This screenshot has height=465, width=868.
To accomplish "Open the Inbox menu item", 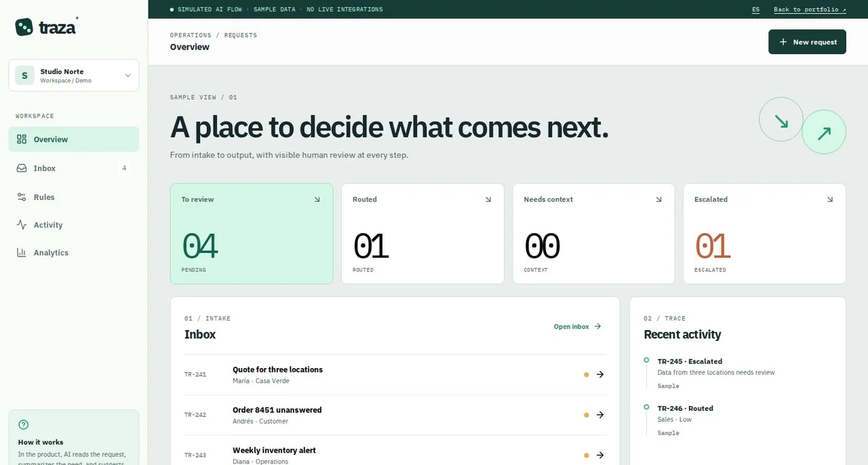I will click(74, 168).
